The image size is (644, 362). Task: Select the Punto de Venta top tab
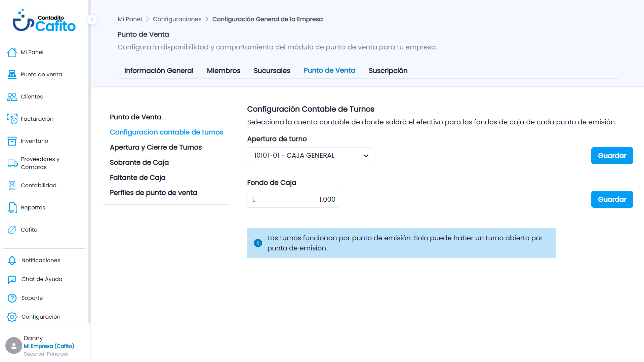point(329,70)
